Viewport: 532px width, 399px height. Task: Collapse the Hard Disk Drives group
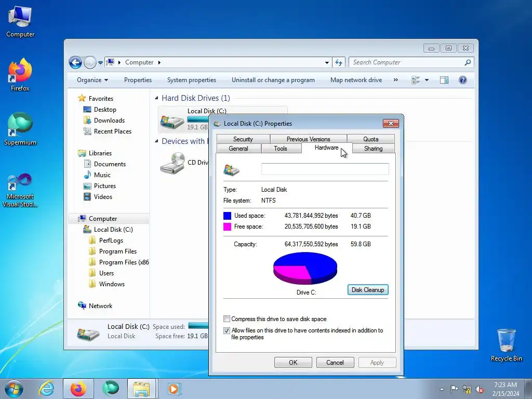point(156,98)
